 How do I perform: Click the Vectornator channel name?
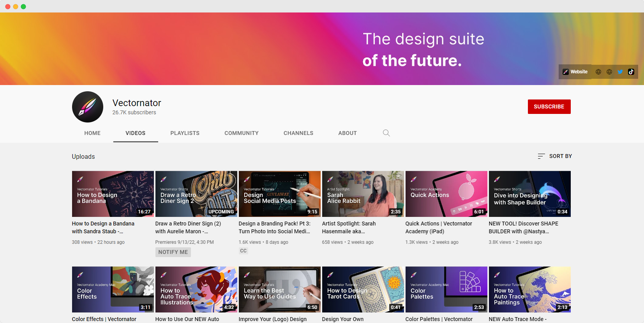coord(137,103)
